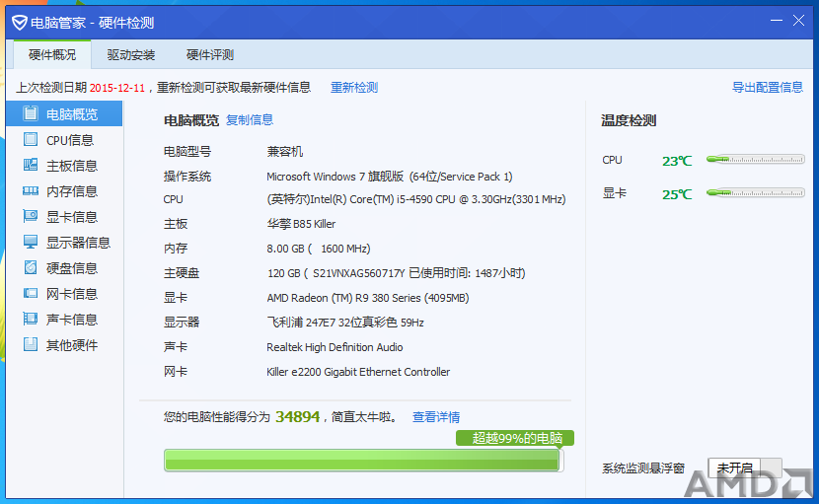
Task: Open the 其他硬件 section
Action: pos(64,344)
